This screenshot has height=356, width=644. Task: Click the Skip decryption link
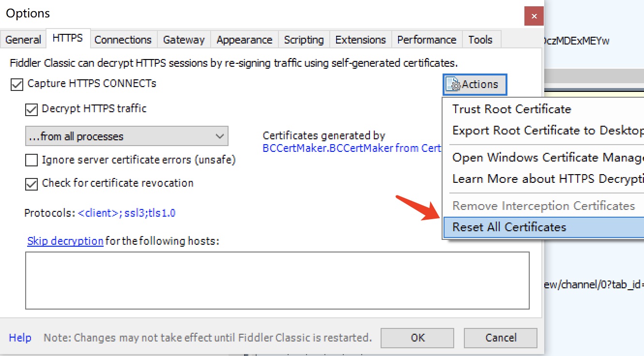coord(65,241)
